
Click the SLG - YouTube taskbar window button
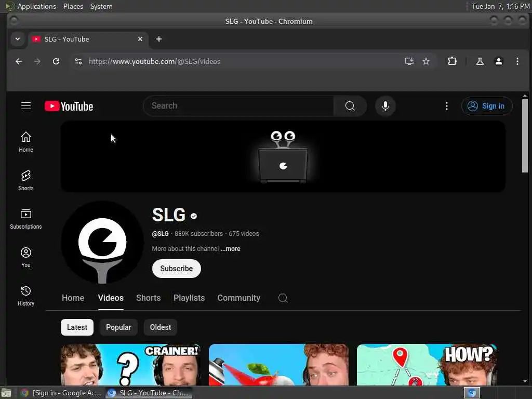149,393
